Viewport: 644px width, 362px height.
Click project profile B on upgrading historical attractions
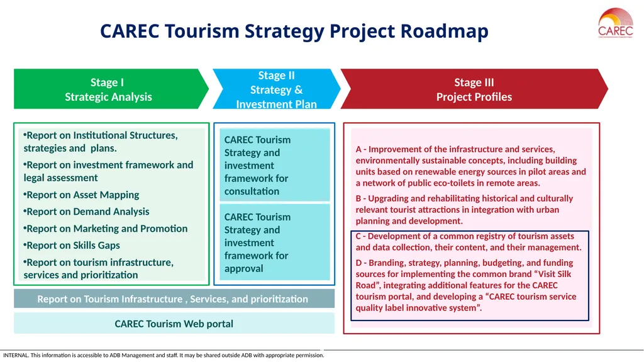click(x=464, y=210)
